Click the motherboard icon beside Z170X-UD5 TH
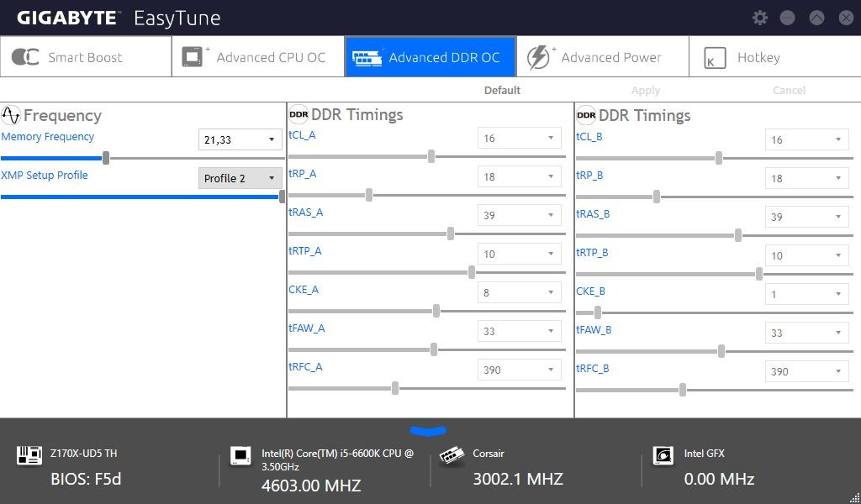861x504 pixels. pyautogui.click(x=29, y=455)
